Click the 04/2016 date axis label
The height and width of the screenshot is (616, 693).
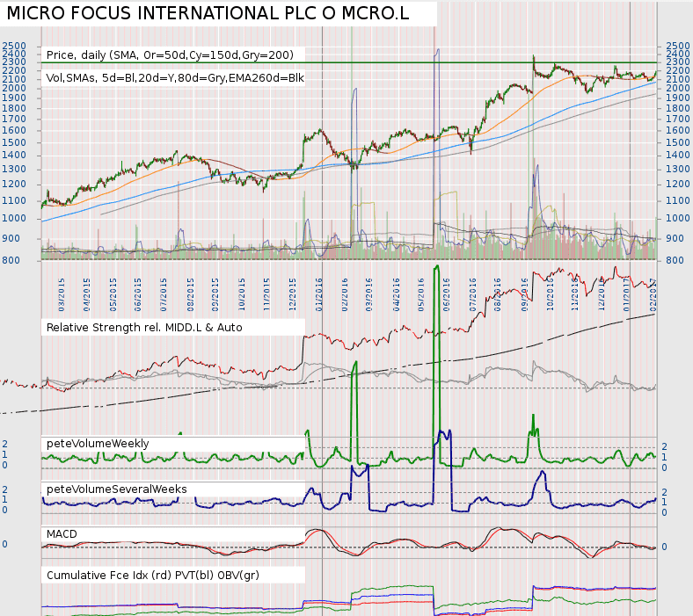396,294
